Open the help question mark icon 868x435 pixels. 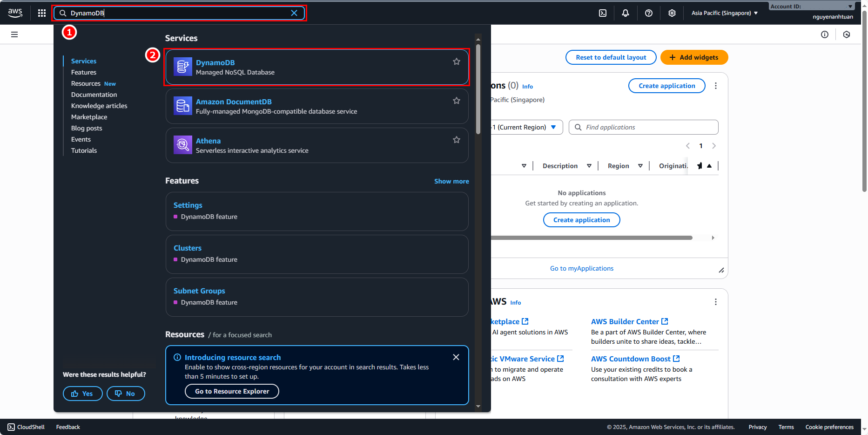click(649, 13)
